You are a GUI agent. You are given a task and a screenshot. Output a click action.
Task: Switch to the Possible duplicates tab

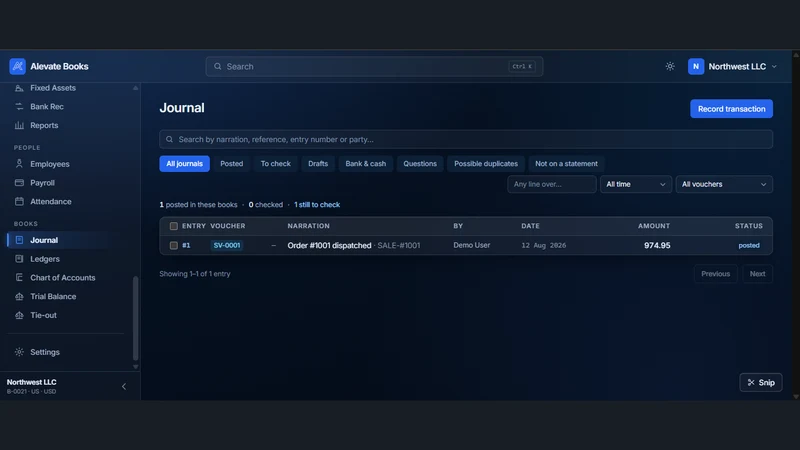pyautogui.click(x=486, y=164)
